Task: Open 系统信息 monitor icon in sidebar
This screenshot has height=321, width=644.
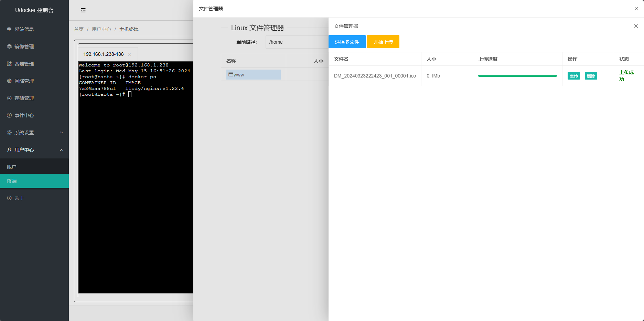Action: [x=9, y=29]
